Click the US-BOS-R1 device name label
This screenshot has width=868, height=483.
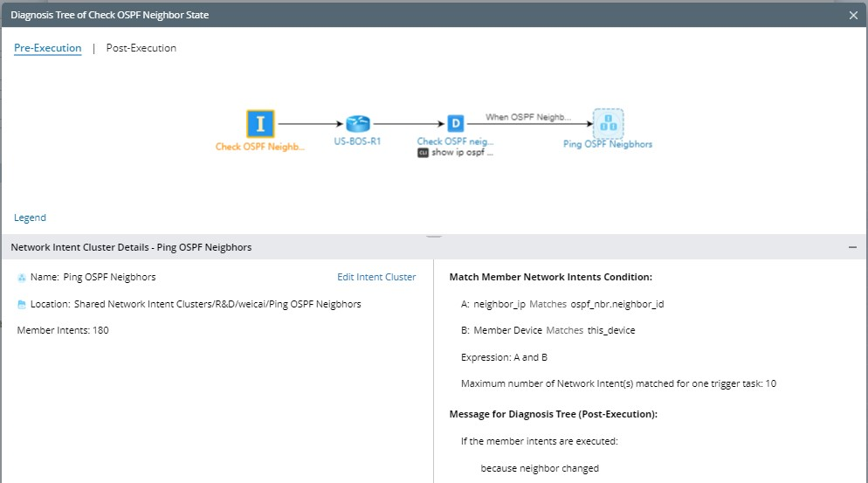tap(358, 141)
